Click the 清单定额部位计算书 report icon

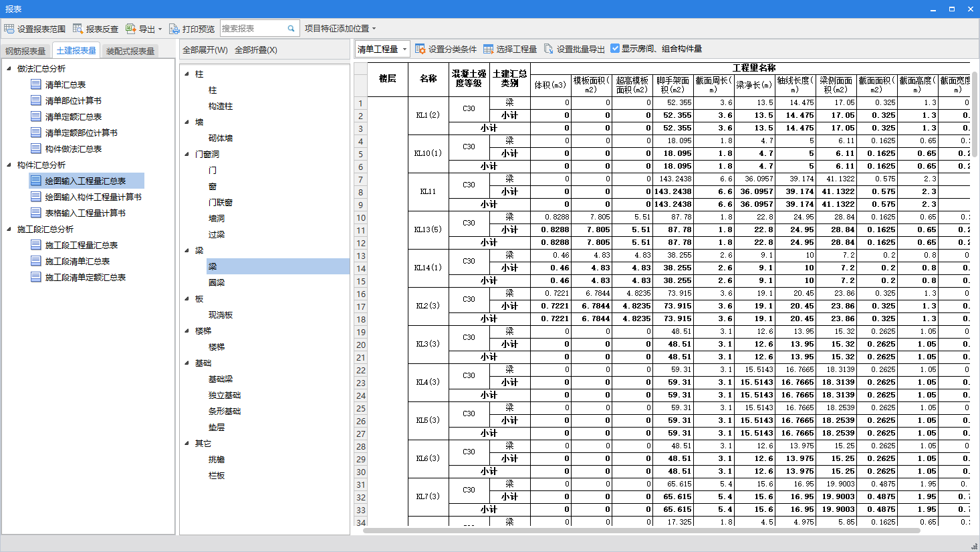[36, 132]
